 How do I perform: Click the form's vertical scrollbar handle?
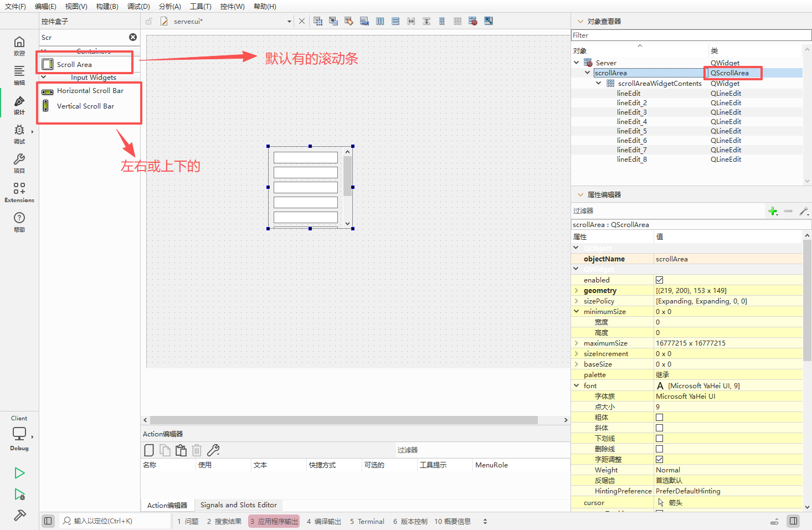click(x=347, y=176)
